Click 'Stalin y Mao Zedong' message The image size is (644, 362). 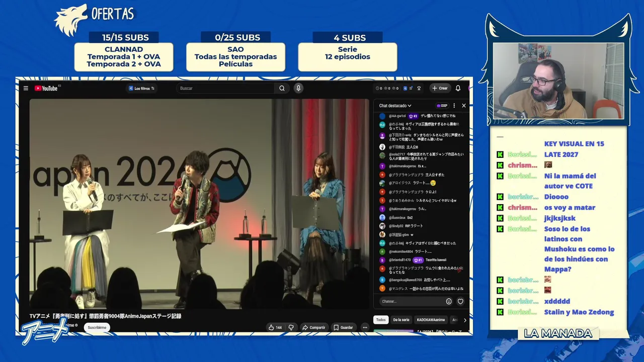[x=579, y=312]
